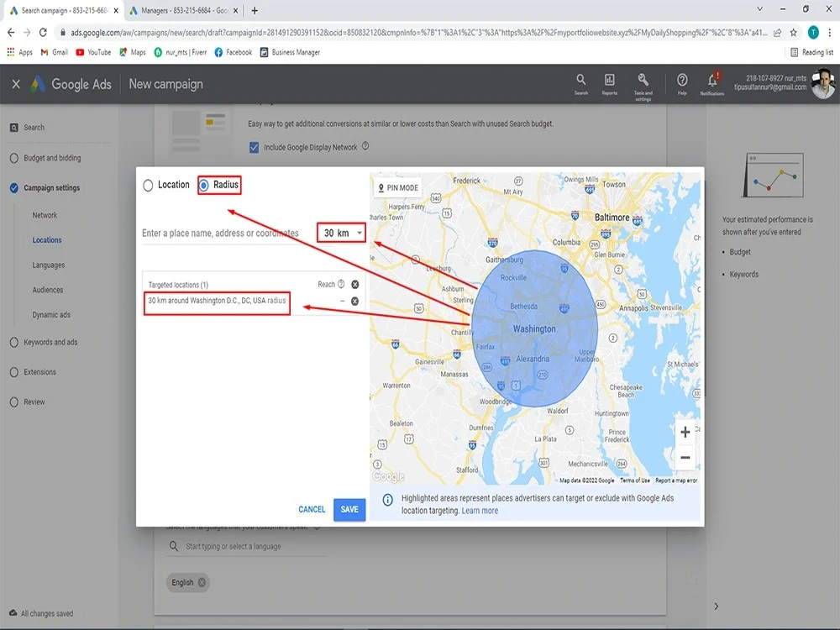
Task: Click the Google Ads logo
Action: (71, 84)
